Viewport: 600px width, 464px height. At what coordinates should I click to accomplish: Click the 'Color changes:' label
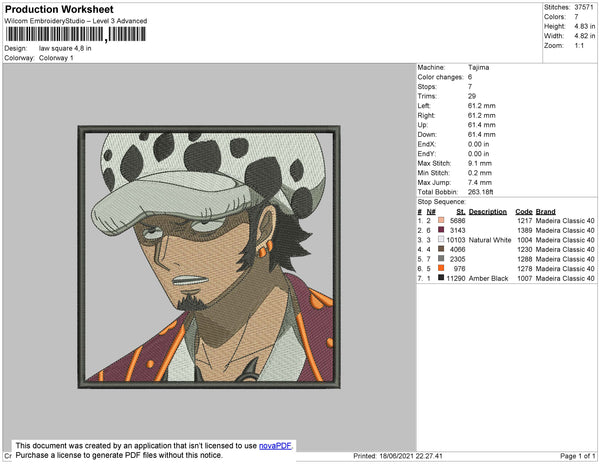click(440, 77)
